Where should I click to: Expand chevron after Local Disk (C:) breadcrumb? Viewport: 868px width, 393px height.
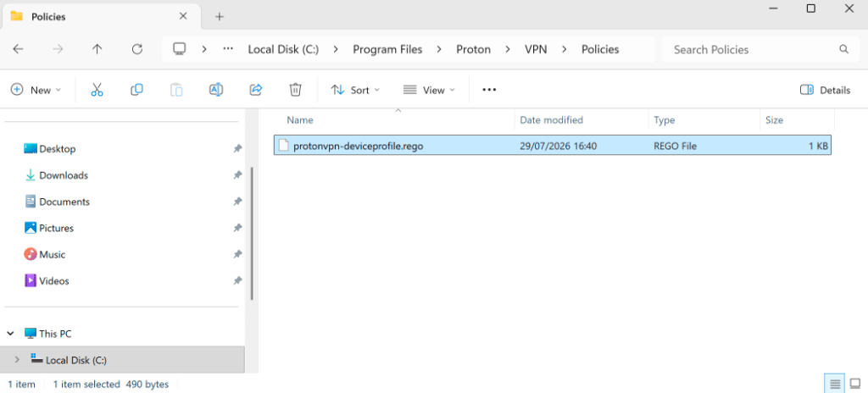point(336,49)
